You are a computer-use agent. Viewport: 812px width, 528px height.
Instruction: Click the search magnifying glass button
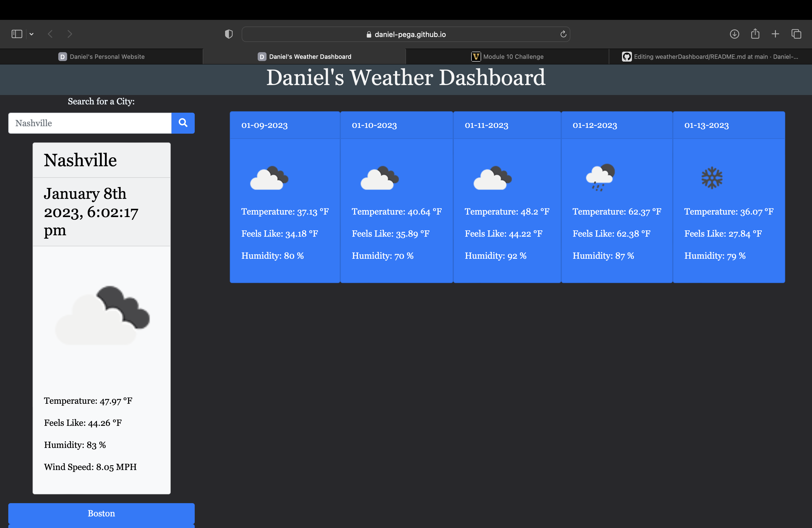click(183, 123)
